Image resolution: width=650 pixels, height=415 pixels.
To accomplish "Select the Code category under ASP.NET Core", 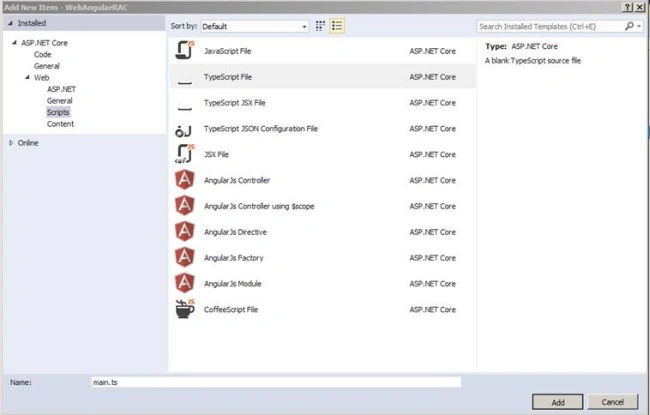I will pyautogui.click(x=43, y=54).
